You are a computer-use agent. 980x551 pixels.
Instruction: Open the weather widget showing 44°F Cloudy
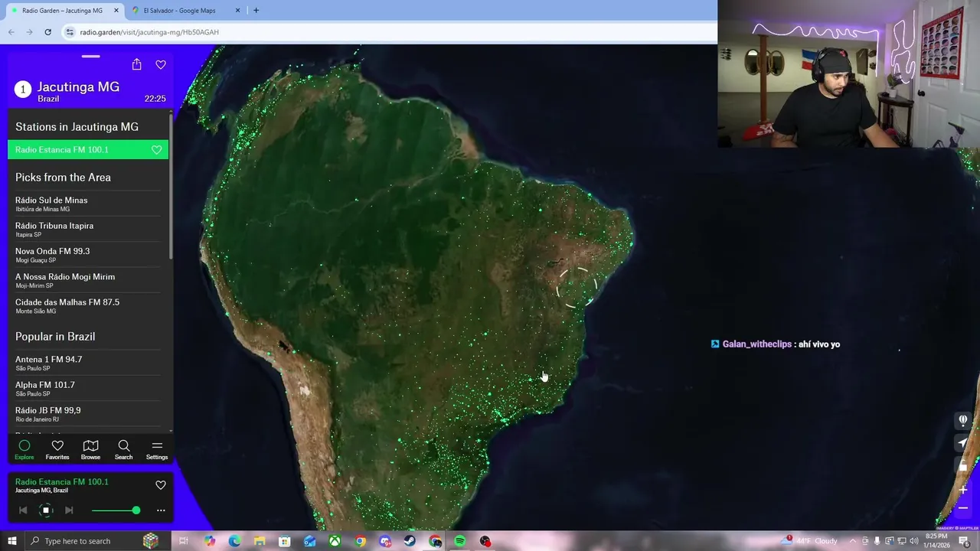pyautogui.click(x=810, y=541)
